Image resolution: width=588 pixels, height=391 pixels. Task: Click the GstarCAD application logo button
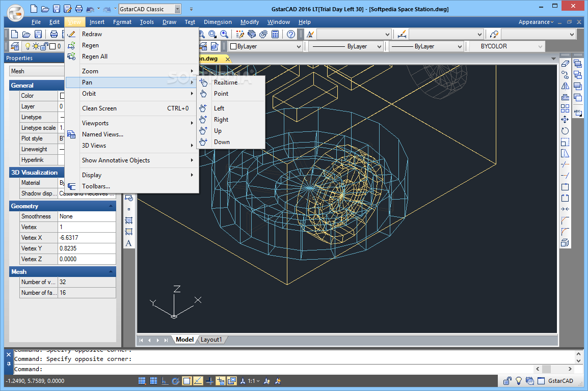(16, 12)
